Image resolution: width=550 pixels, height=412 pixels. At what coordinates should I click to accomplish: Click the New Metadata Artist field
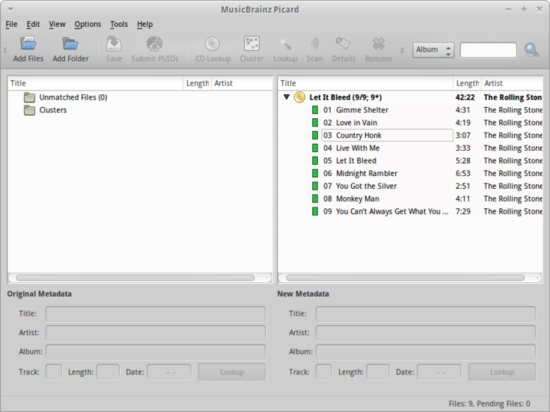coord(425,332)
